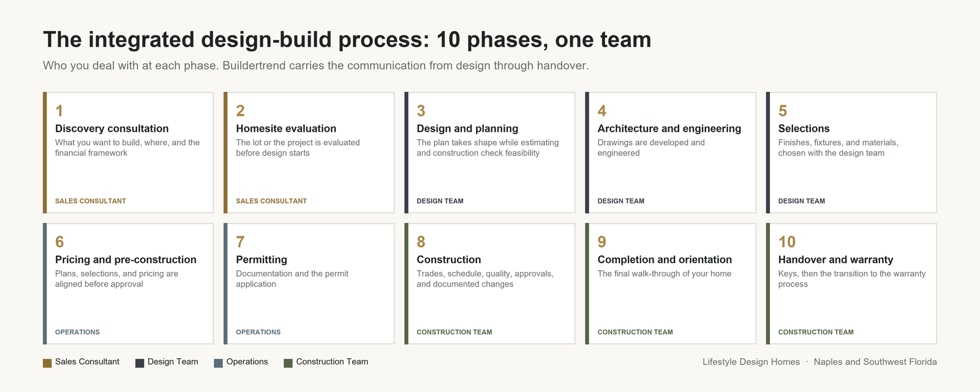Viewport: 980px width, 392px height.
Task: Click description 'Plans, selections, and pricing are aligned'
Action: tap(116, 279)
